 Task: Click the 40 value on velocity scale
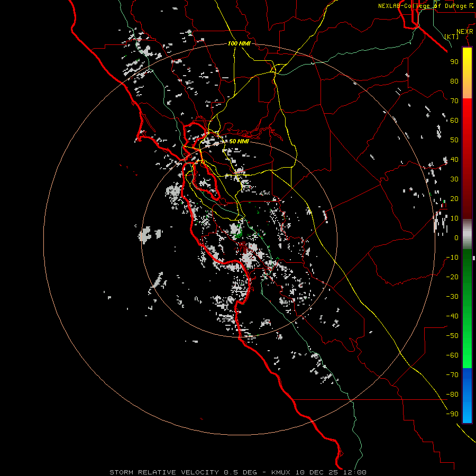click(x=454, y=159)
